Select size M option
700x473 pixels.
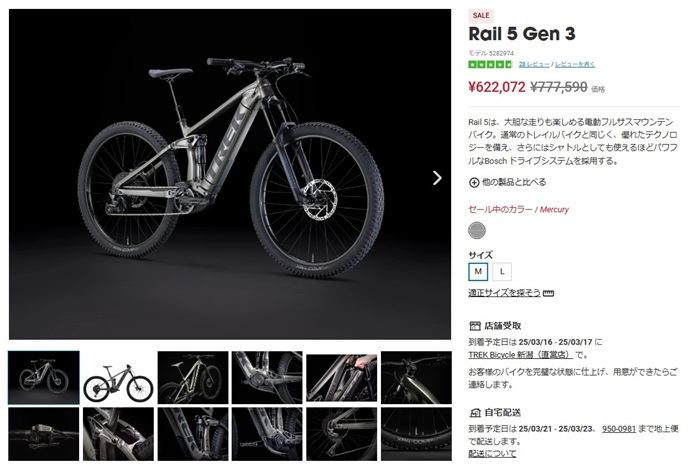point(478,271)
